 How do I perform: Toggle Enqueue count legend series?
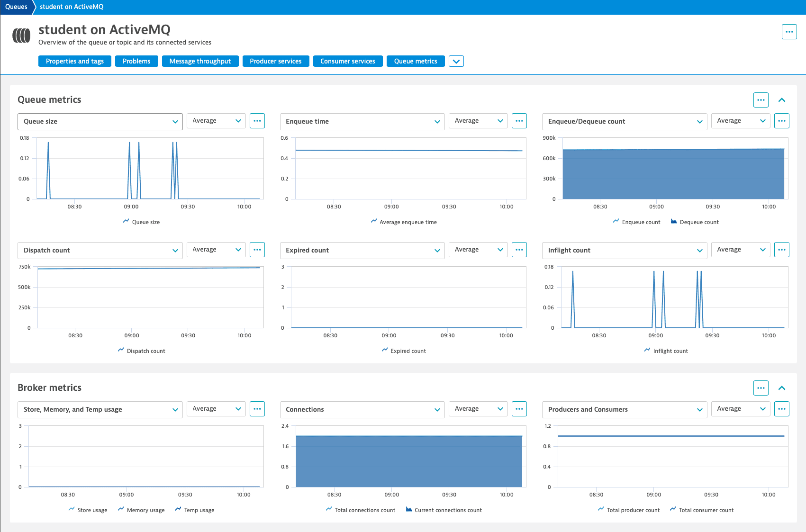(636, 222)
